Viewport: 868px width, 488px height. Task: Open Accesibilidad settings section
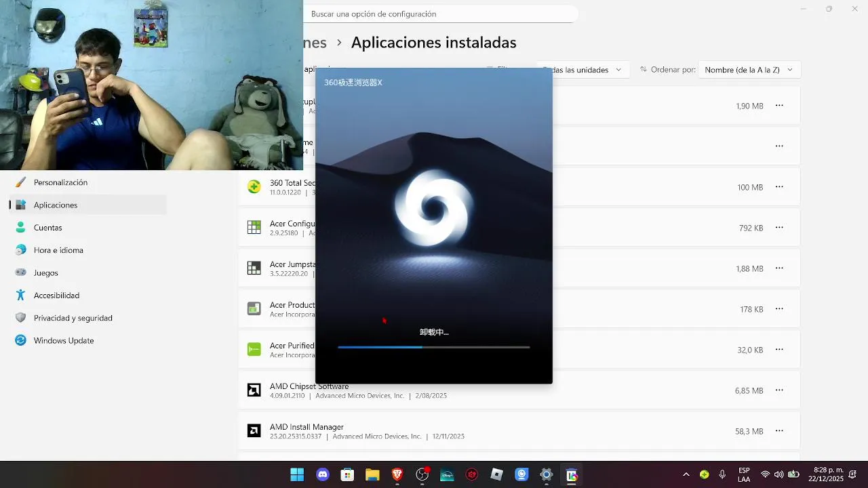click(x=88, y=296)
